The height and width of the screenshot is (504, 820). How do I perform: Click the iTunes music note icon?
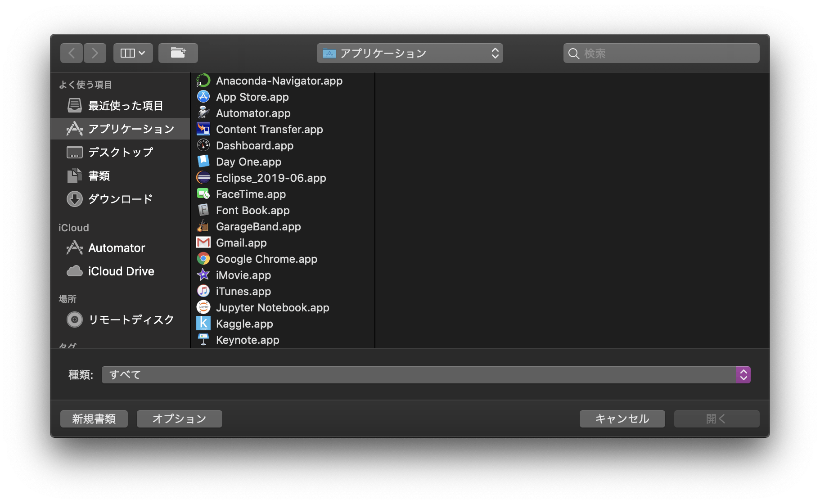coord(203,291)
